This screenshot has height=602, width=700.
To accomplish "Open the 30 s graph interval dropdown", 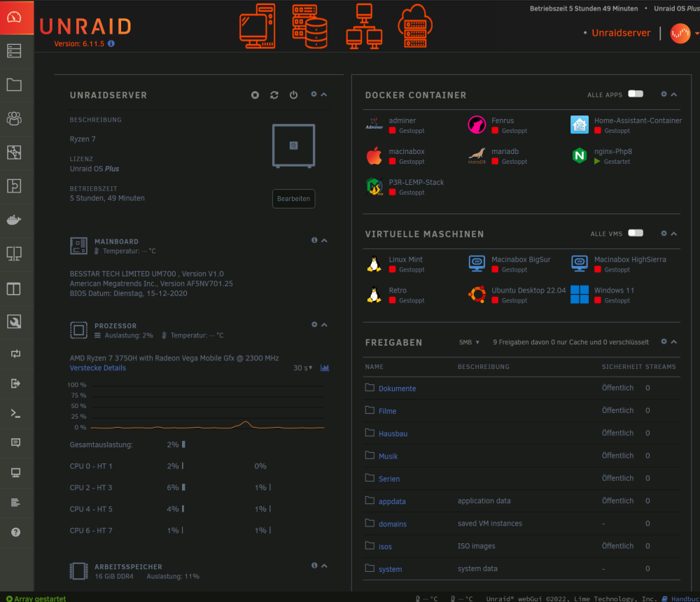I will click(x=302, y=367).
